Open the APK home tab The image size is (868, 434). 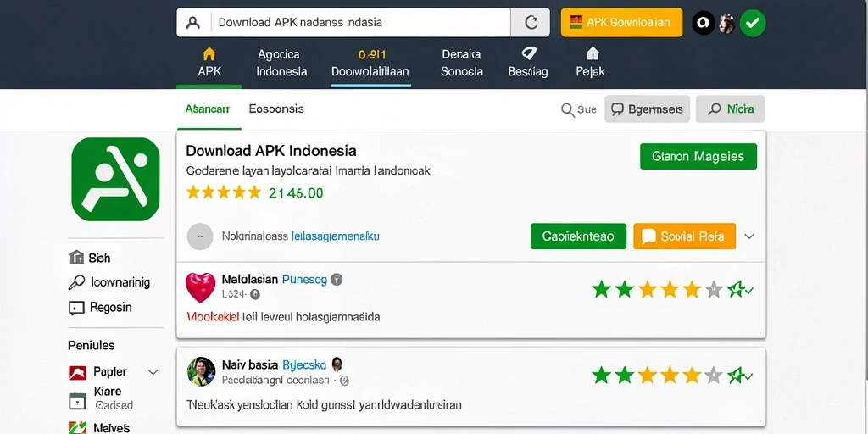(209, 63)
